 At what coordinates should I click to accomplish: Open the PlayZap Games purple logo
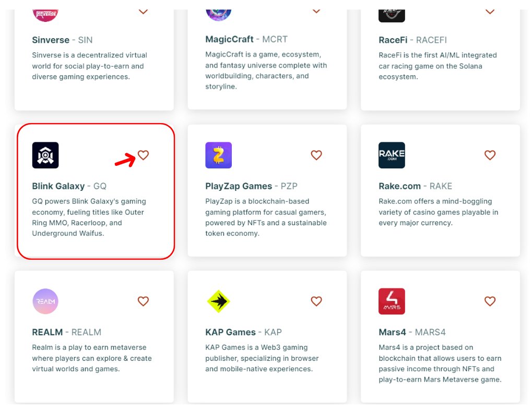(219, 155)
